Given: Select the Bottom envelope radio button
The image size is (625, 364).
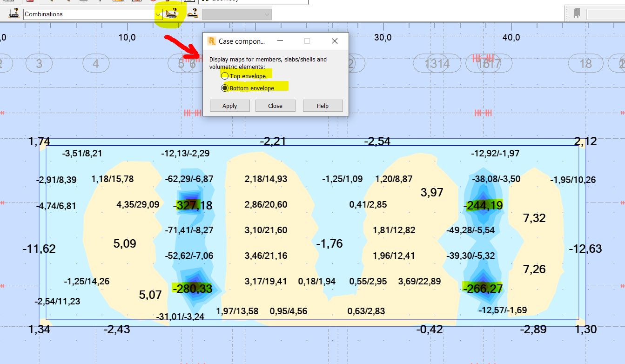Looking at the screenshot, I should (x=225, y=88).
